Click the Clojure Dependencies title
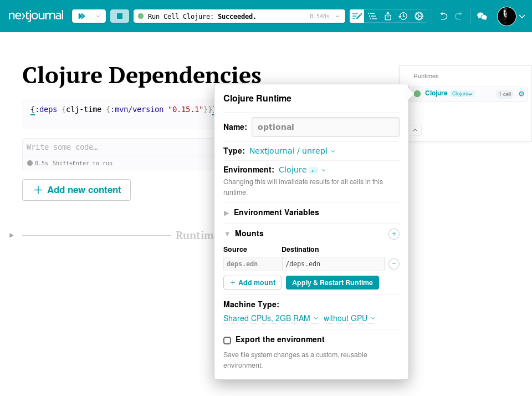This screenshot has height=396, width=532. pos(142,75)
